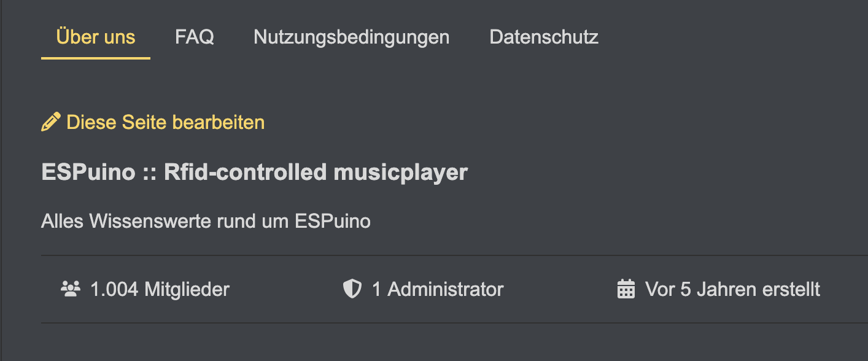Screen dimensions: 868x361
Task: Click the yellow underline below Über uns
Action: click(96, 58)
